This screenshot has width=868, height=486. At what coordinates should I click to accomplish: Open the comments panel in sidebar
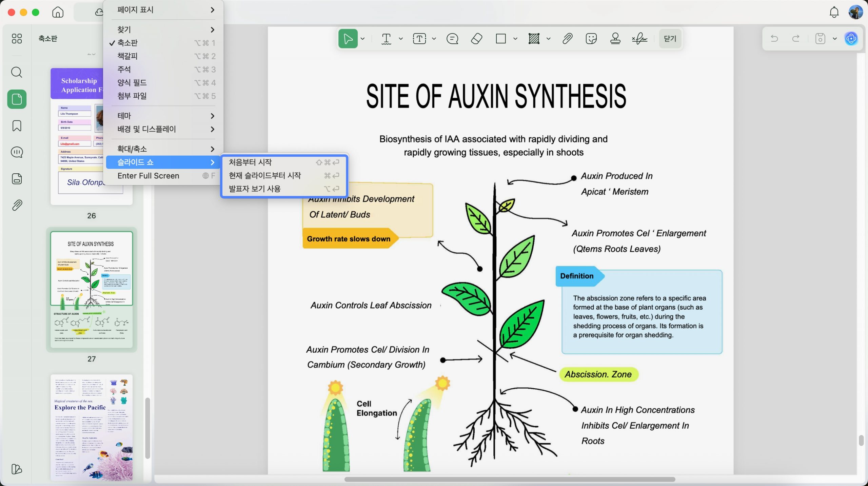[17, 152]
